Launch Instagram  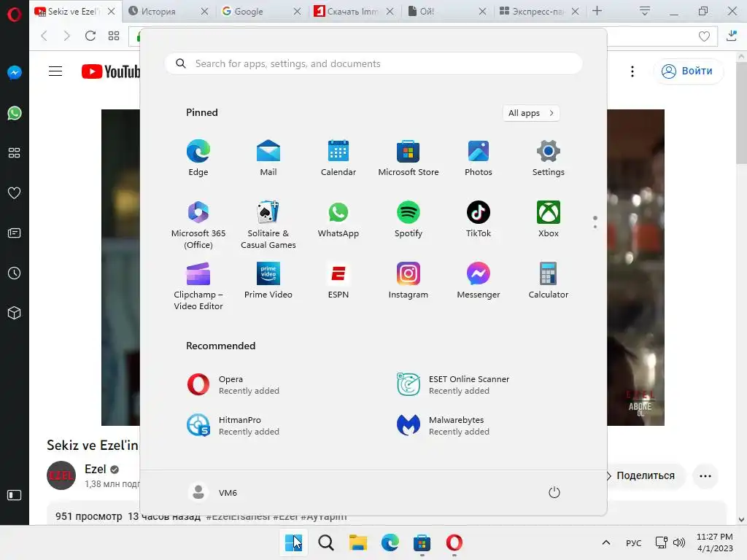(409, 281)
